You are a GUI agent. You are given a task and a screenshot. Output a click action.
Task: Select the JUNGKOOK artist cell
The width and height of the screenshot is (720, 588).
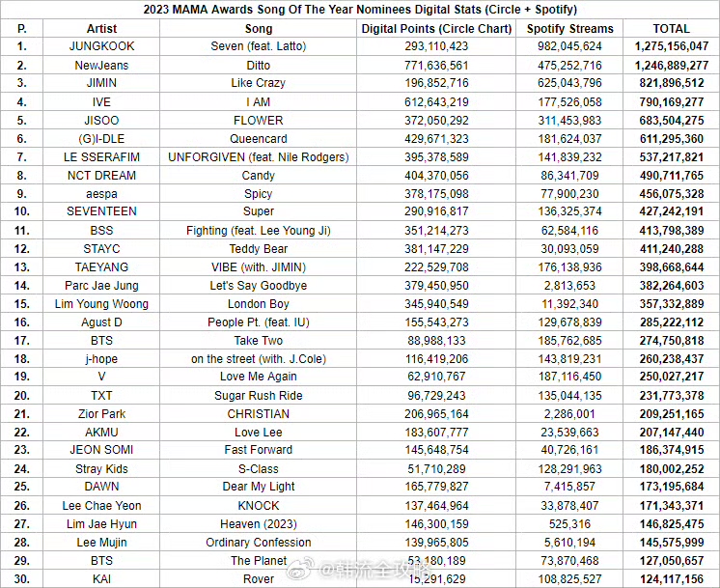[x=101, y=46]
